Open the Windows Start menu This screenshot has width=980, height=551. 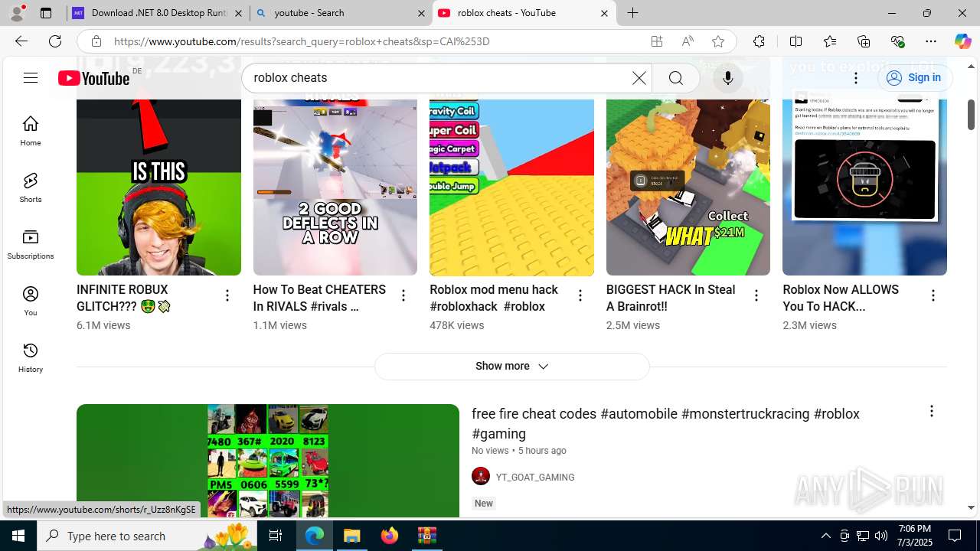click(18, 536)
